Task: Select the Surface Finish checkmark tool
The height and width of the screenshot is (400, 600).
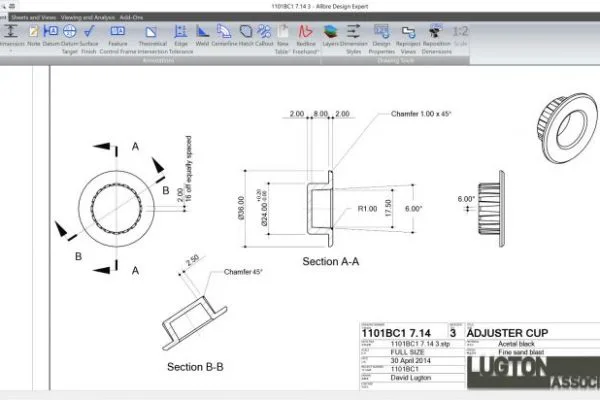Action: pyautogui.click(x=89, y=39)
